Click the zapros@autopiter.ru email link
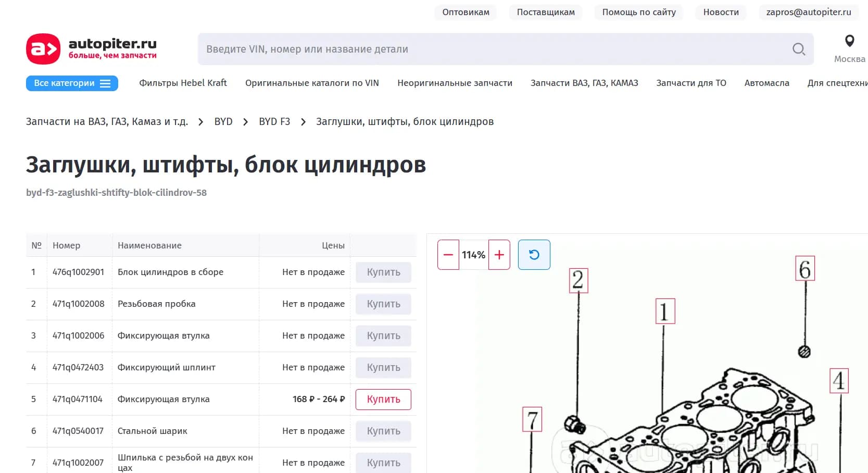 tap(809, 12)
